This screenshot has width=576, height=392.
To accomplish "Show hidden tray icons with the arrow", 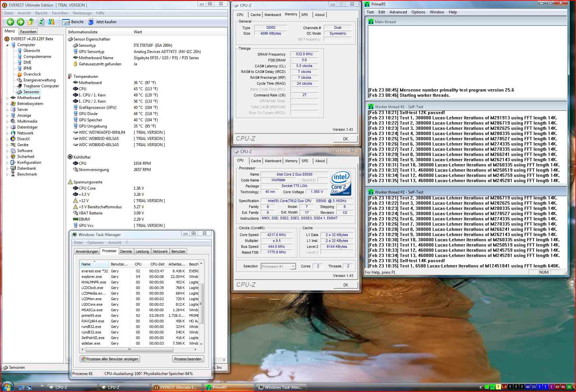I will (x=481, y=387).
